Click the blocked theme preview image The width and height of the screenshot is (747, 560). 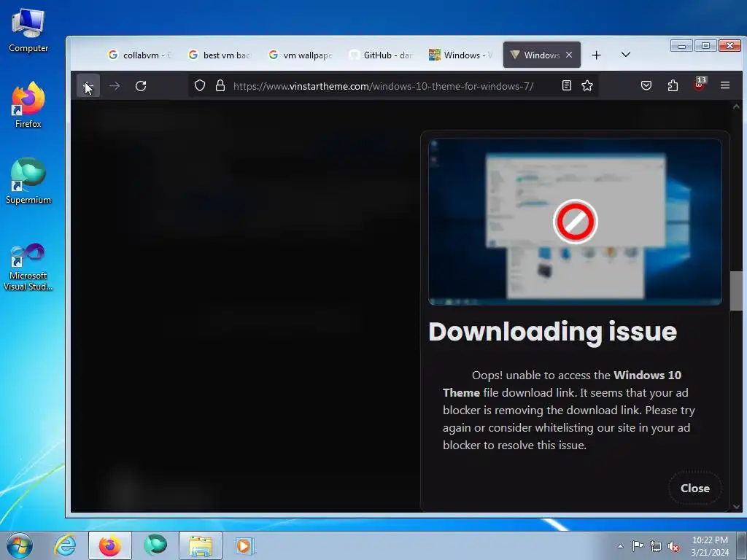[x=575, y=222]
